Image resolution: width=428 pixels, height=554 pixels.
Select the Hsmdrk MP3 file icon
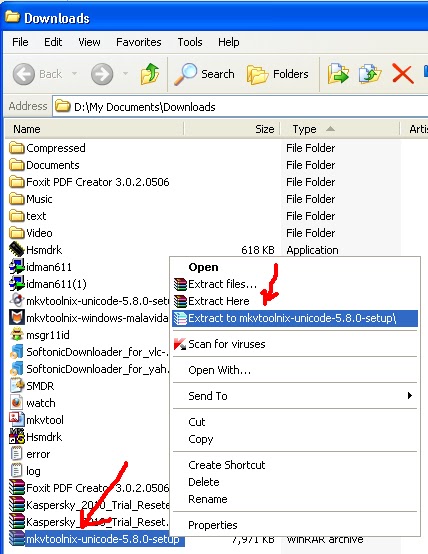pos(17,437)
